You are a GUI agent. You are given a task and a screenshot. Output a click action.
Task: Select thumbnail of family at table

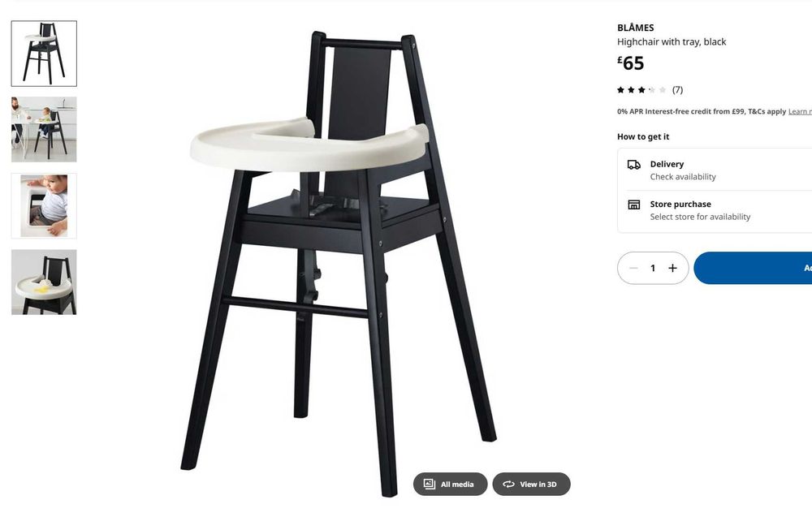click(44, 129)
